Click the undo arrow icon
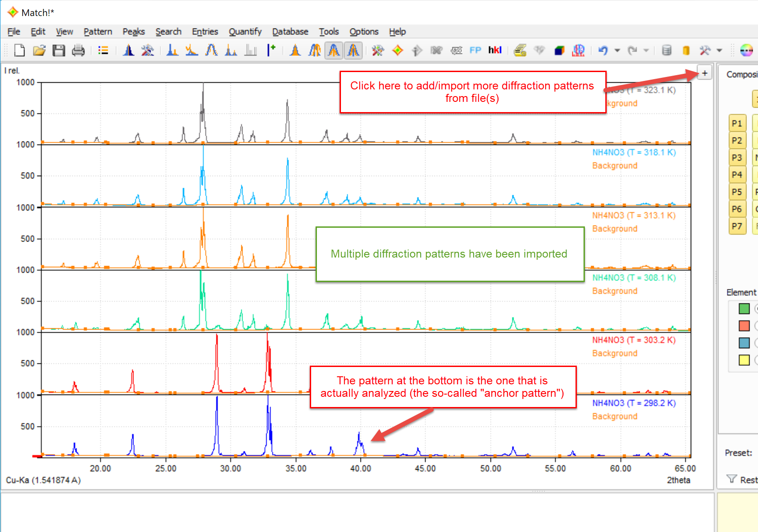Viewport: 758px width, 532px height. [603, 50]
